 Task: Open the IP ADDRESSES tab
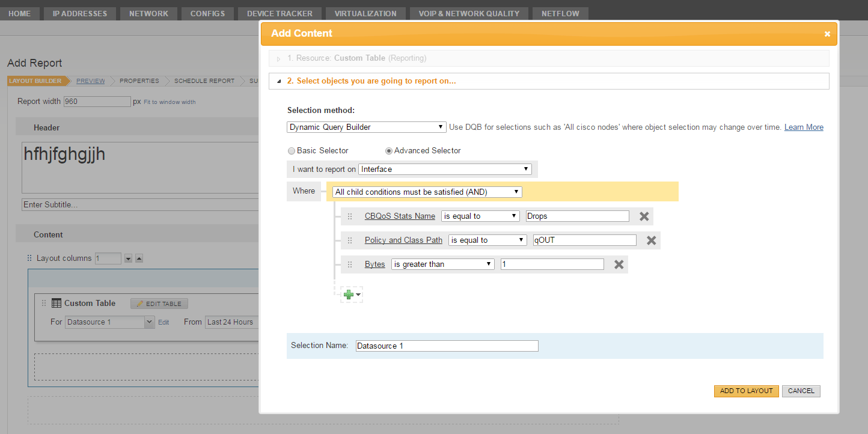80,13
